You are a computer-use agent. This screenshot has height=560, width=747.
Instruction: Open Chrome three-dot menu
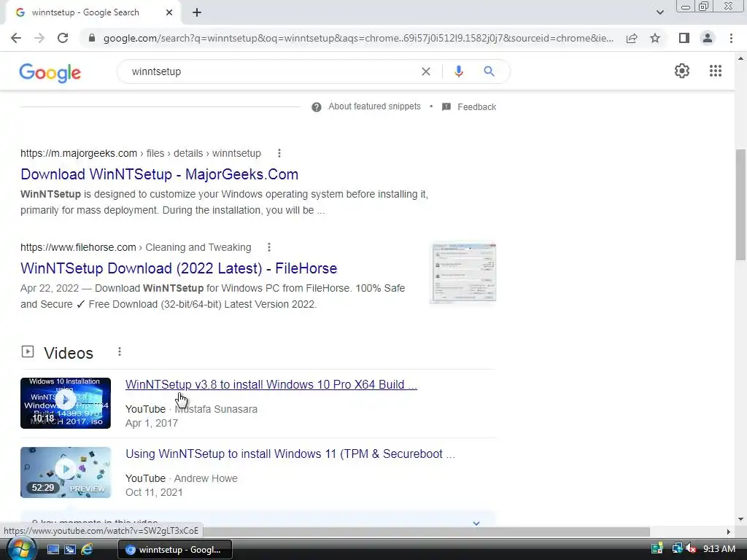pos(731,38)
